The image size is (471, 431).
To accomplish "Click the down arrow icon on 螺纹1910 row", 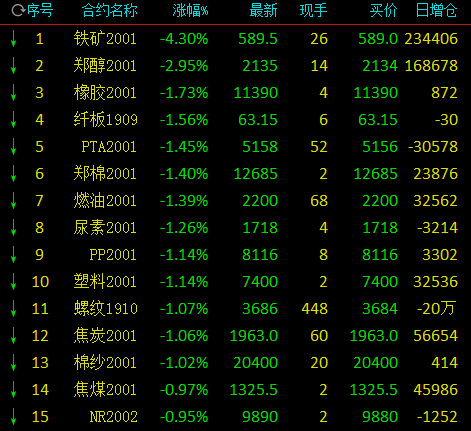I will pos(13,309).
